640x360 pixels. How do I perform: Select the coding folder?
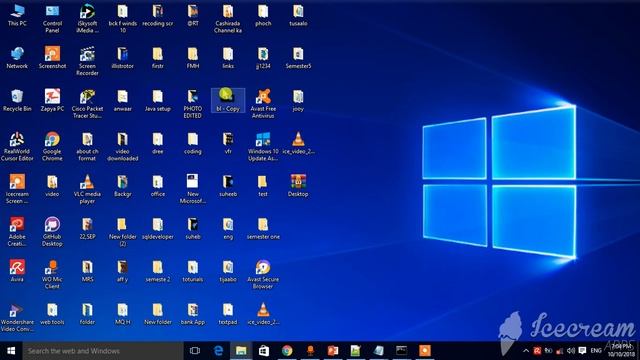tap(193, 143)
